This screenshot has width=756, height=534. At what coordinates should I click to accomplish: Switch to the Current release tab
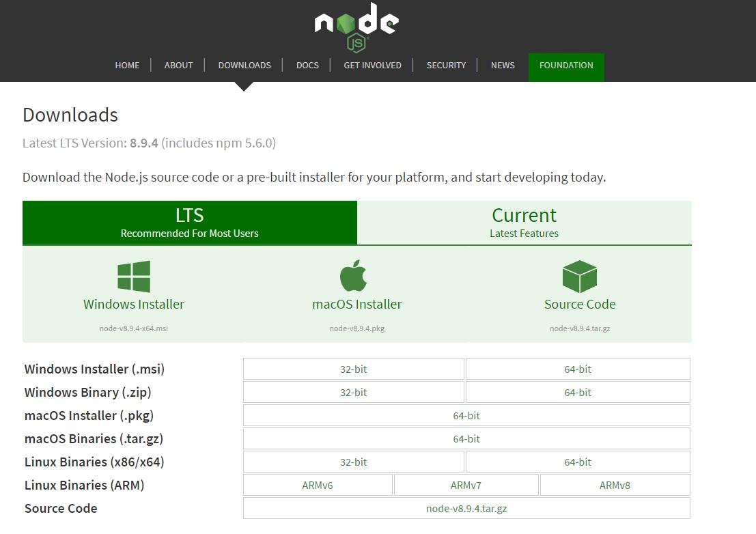[x=524, y=223]
